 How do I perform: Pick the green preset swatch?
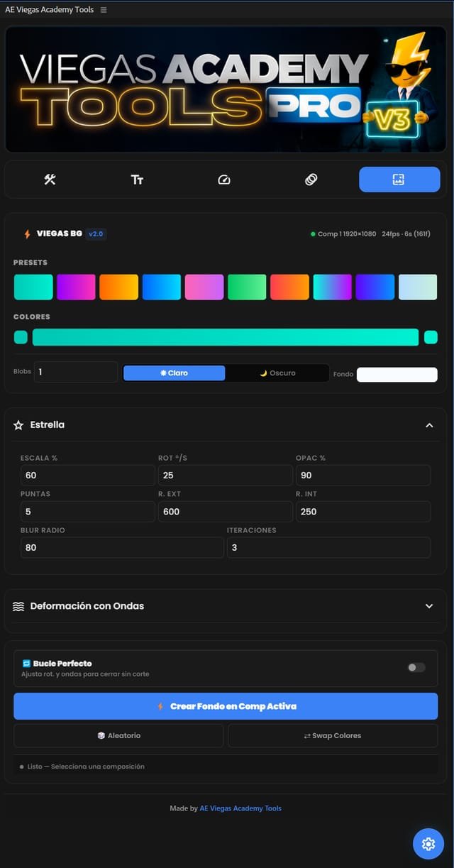pos(247,287)
